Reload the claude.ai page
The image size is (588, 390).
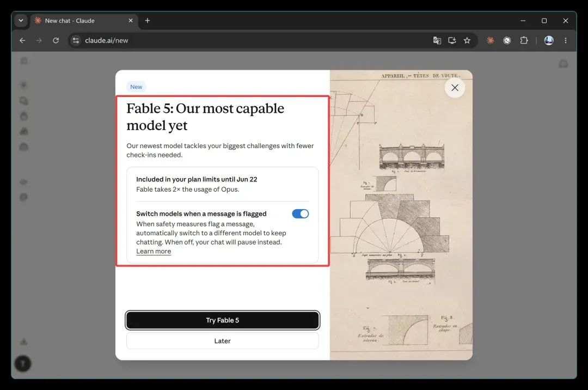56,40
